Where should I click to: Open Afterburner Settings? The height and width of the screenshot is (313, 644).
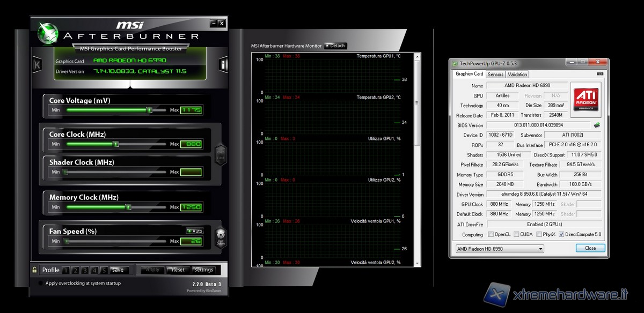pos(203,270)
